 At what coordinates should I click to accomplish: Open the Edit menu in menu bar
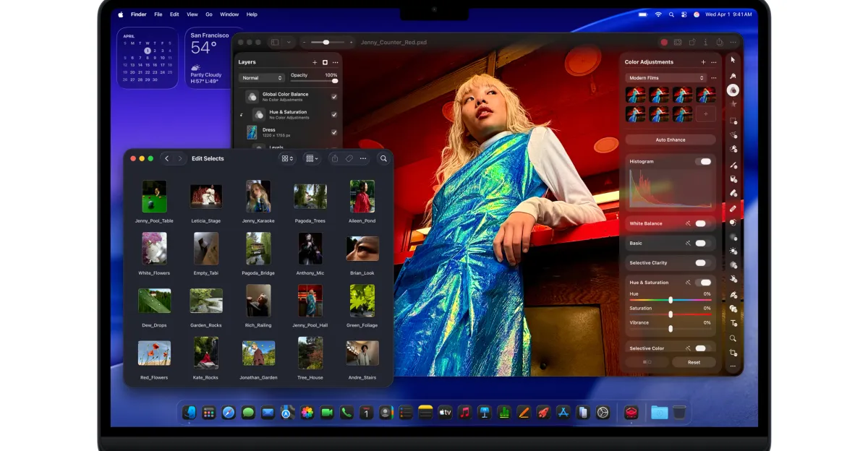pos(174,14)
